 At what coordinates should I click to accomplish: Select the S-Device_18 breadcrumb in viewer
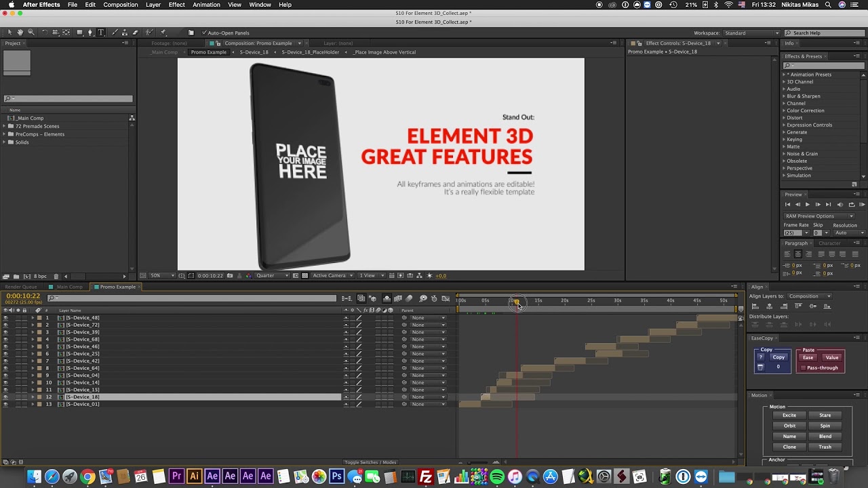coord(254,52)
